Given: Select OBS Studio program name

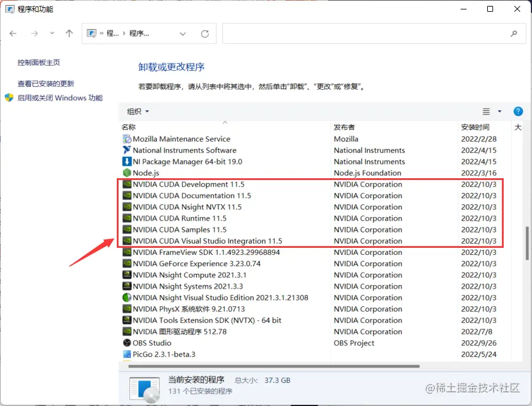Looking at the screenshot, I should tap(152, 343).
